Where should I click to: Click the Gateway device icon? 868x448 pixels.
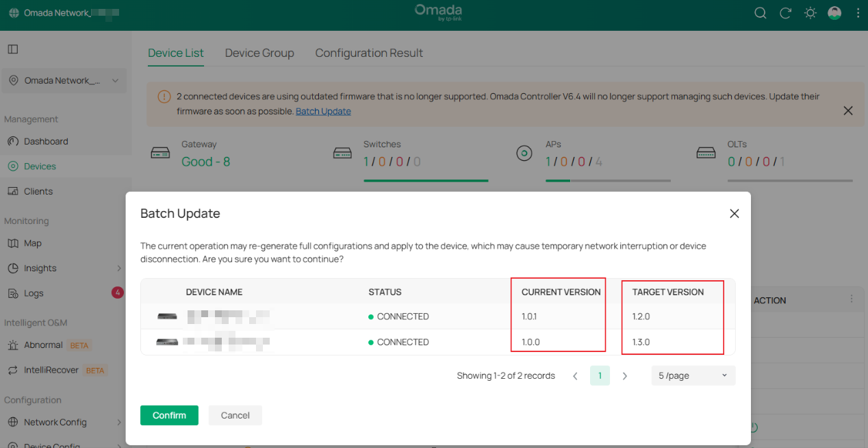click(160, 153)
